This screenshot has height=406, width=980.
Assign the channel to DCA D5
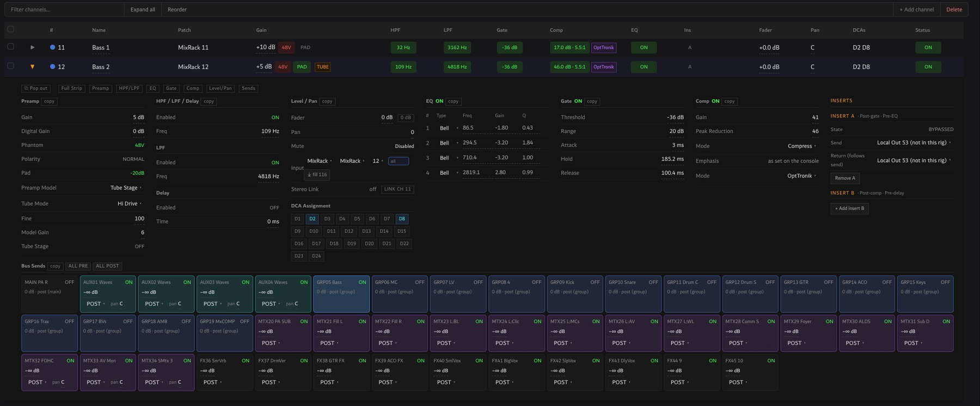click(x=357, y=219)
